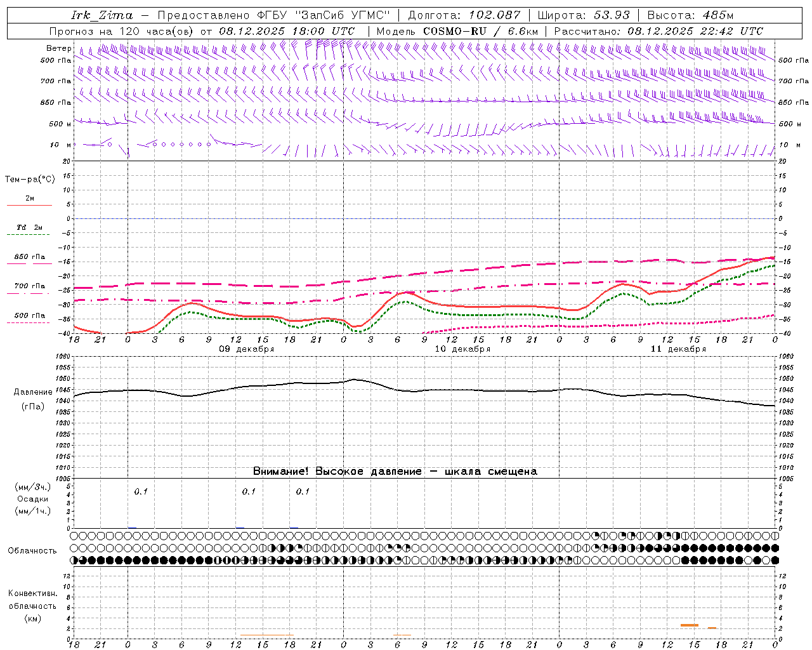Click the '(мм/3ч.)' precipitation unit label
Image resolution: width=812 pixels, height=650 pixels.
pos(33,487)
